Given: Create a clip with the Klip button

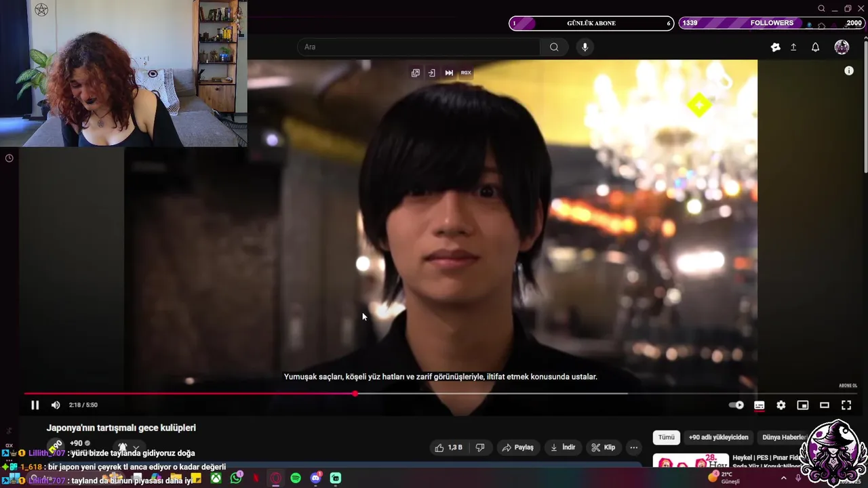Looking at the screenshot, I should [603, 447].
